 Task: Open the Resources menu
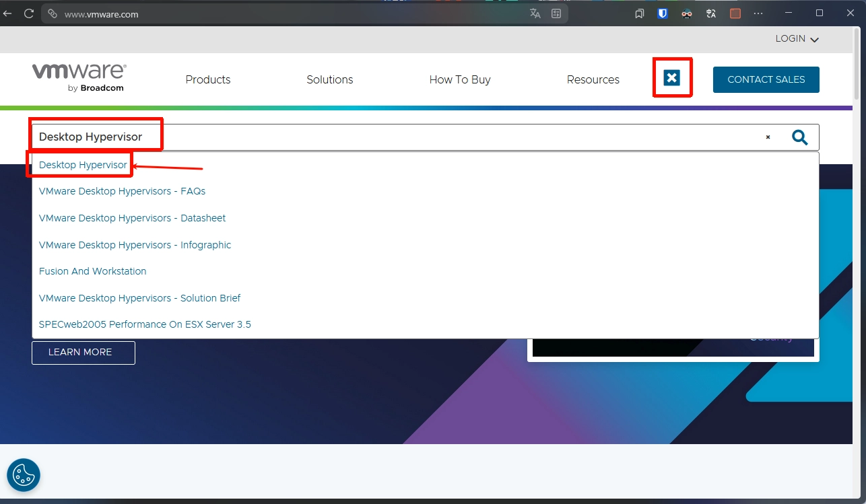(593, 79)
